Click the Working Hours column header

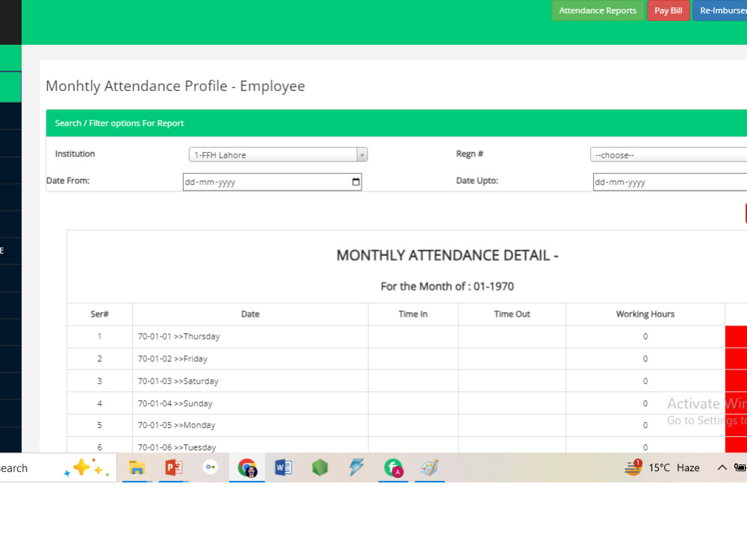(645, 314)
